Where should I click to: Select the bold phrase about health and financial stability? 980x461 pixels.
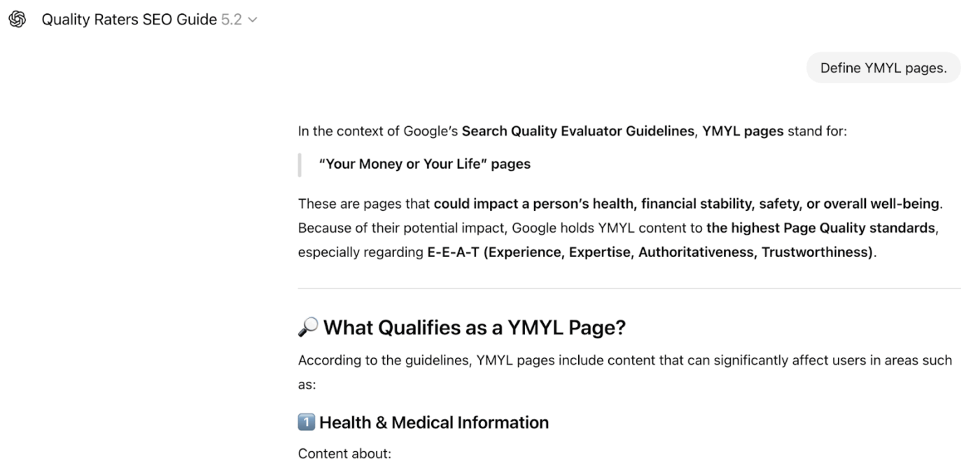(x=686, y=203)
